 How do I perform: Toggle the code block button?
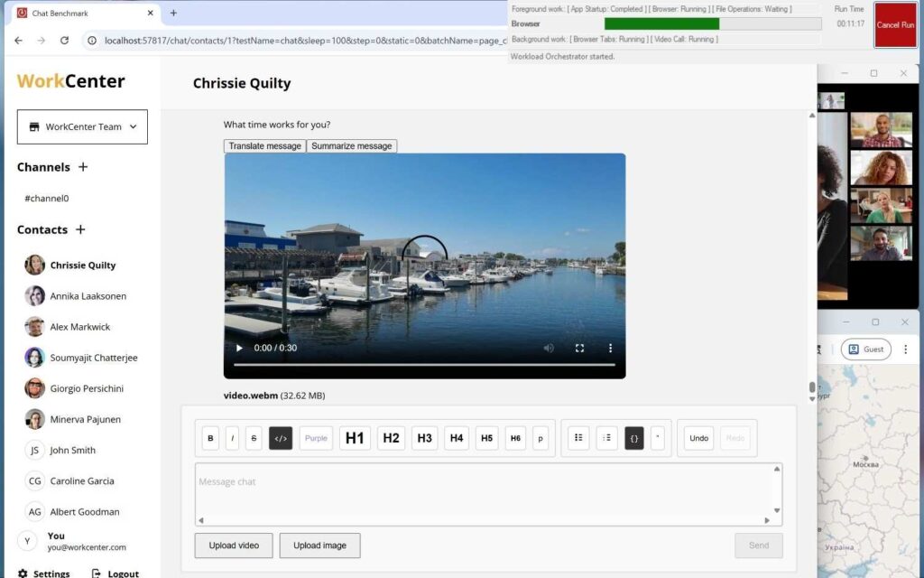[x=634, y=438]
